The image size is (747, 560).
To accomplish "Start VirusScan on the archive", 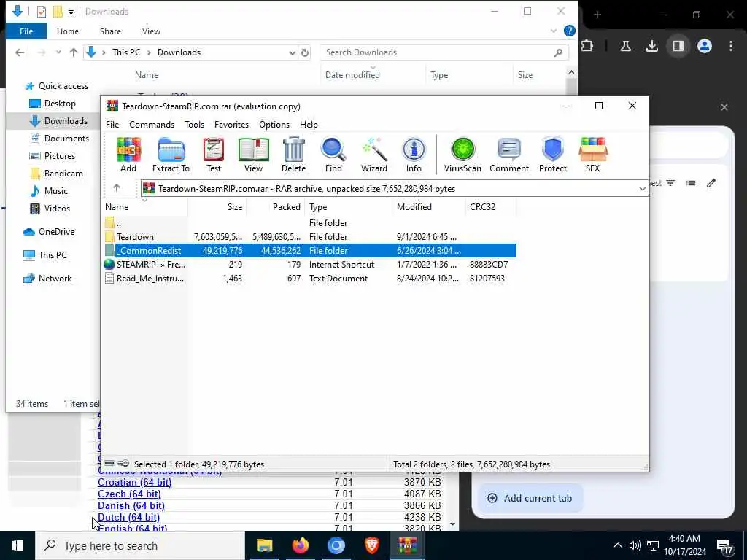I will (462, 155).
